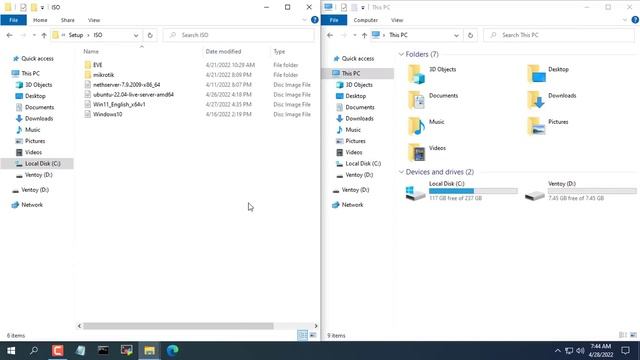Switch ISO window to details view
640x360 pixels.
(x=302, y=335)
